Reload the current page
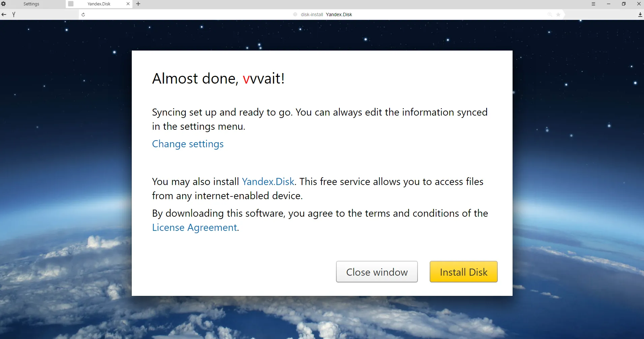 coord(83,14)
